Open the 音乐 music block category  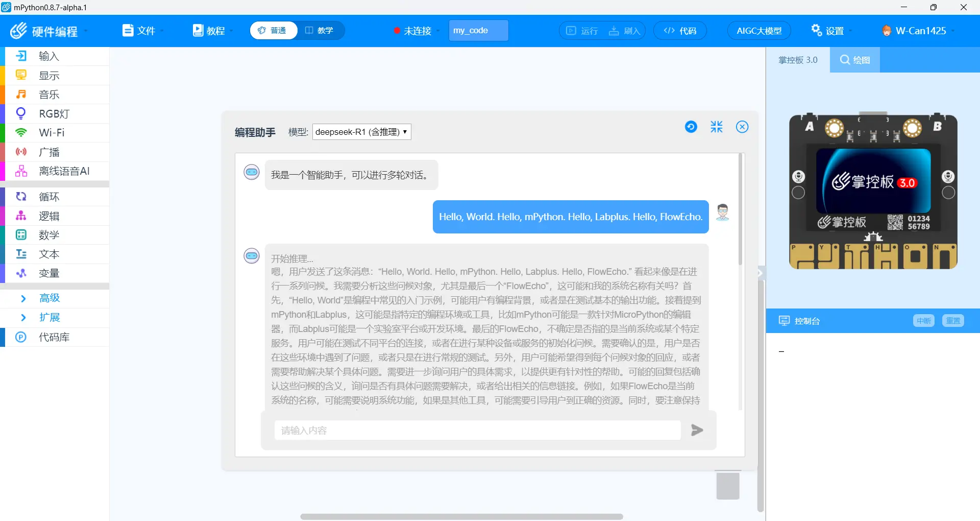tap(49, 94)
